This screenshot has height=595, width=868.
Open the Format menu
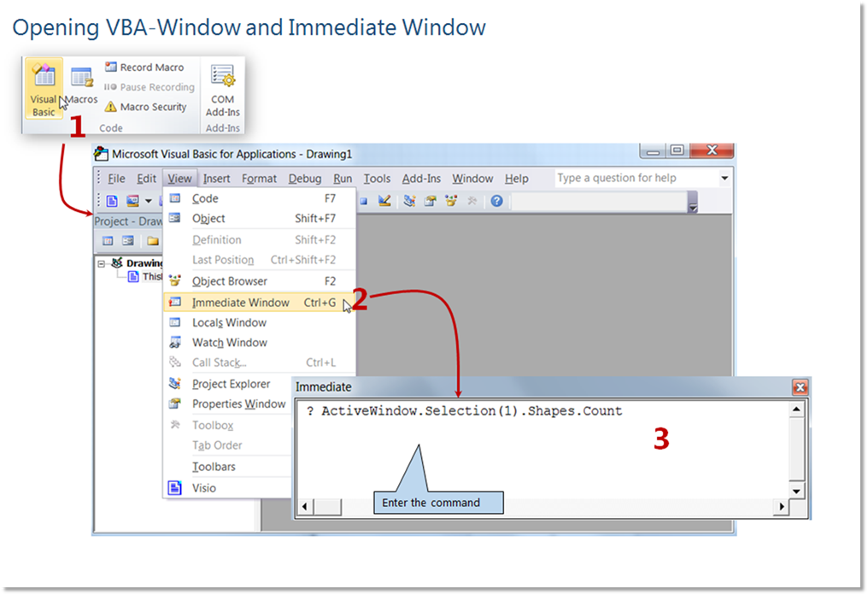259,179
